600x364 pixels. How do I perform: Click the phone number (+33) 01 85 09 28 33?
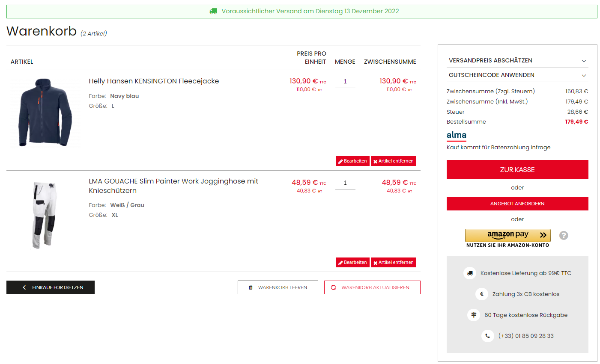coord(526,336)
